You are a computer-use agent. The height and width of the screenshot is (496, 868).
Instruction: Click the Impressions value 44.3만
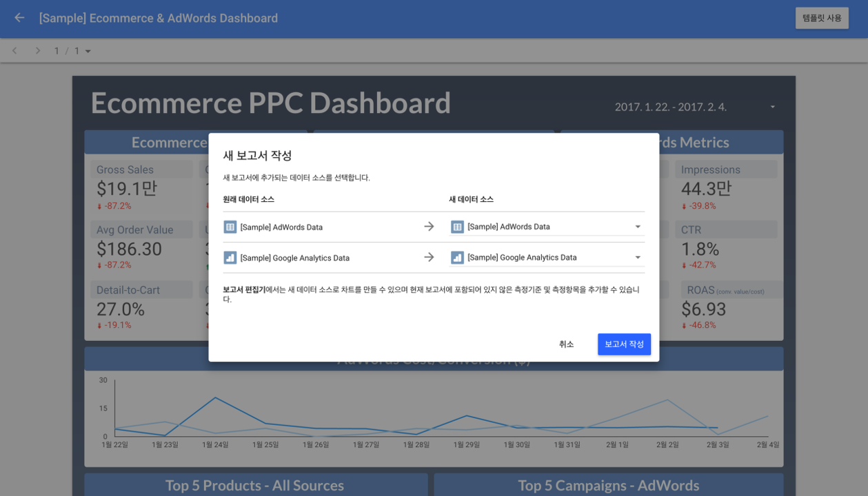coord(706,189)
